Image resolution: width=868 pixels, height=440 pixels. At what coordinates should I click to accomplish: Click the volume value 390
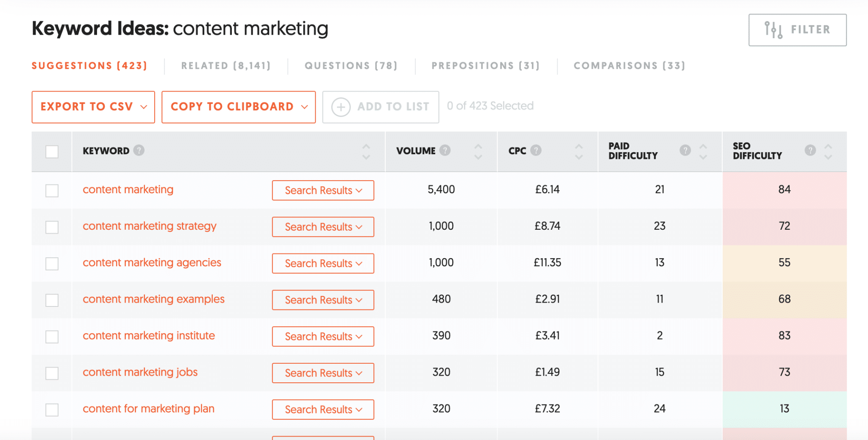tap(441, 336)
